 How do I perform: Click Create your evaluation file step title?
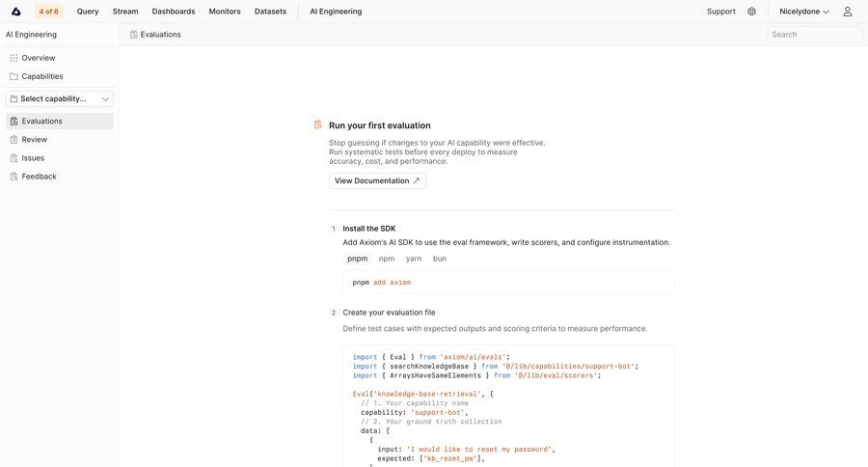pos(390,313)
